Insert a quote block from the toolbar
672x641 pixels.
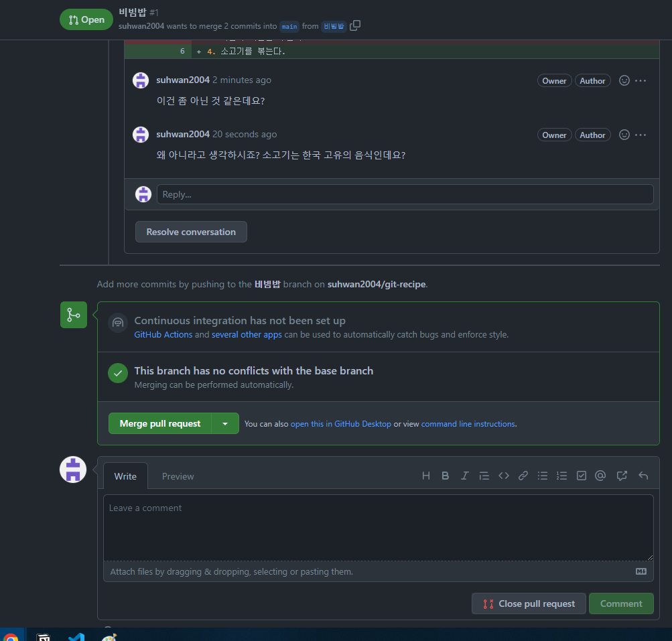[x=484, y=476]
